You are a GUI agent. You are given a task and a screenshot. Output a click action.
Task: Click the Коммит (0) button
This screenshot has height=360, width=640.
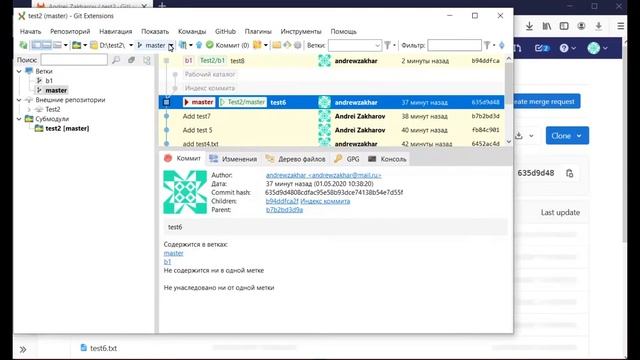(x=227, y=45)
